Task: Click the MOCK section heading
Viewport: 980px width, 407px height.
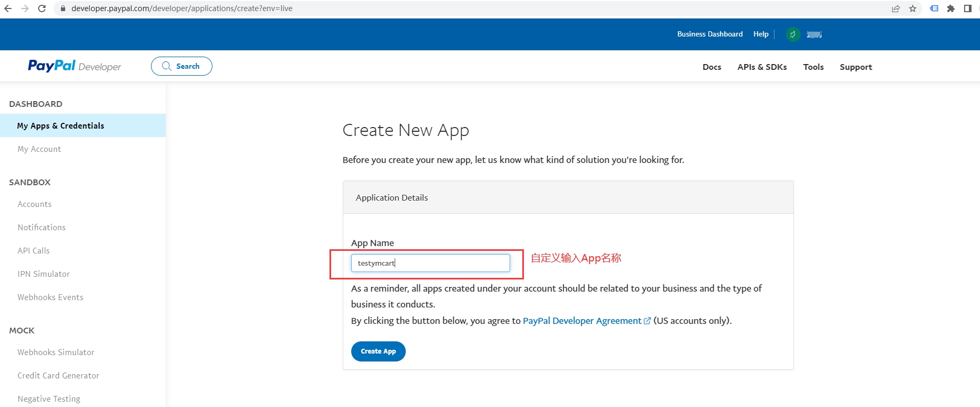Action: click(x=22, y=330)
